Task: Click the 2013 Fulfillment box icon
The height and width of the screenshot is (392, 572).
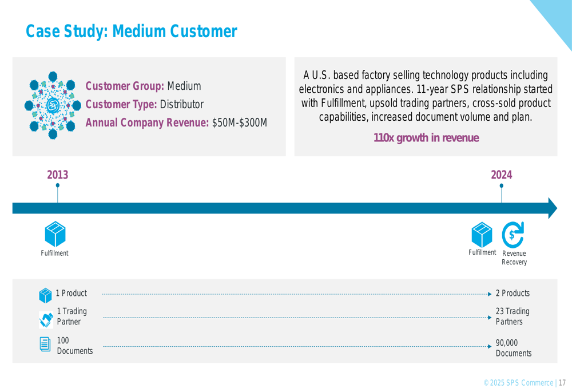Action: pyautogui.click(x=55, y=234)
